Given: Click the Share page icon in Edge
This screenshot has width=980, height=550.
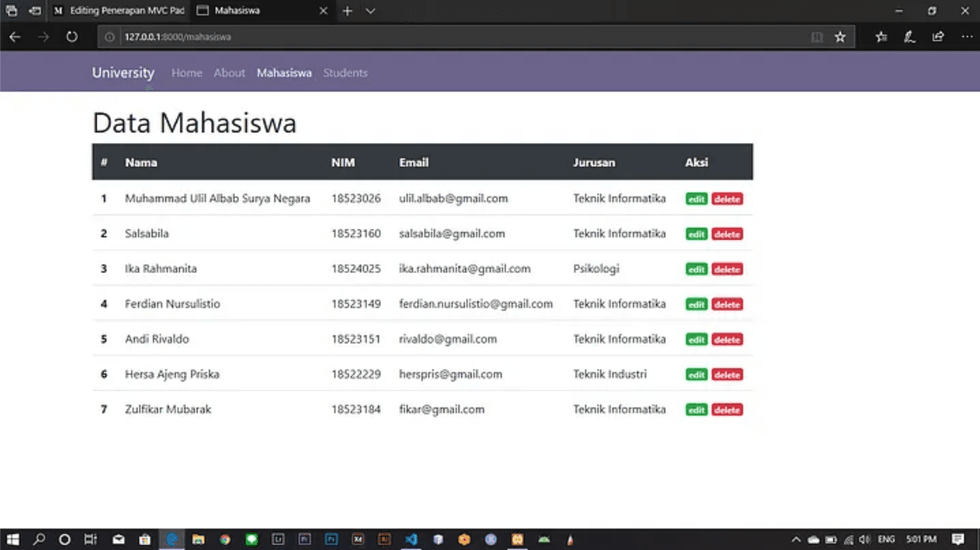Looking at the screenshot, I should tap(938, 37).
